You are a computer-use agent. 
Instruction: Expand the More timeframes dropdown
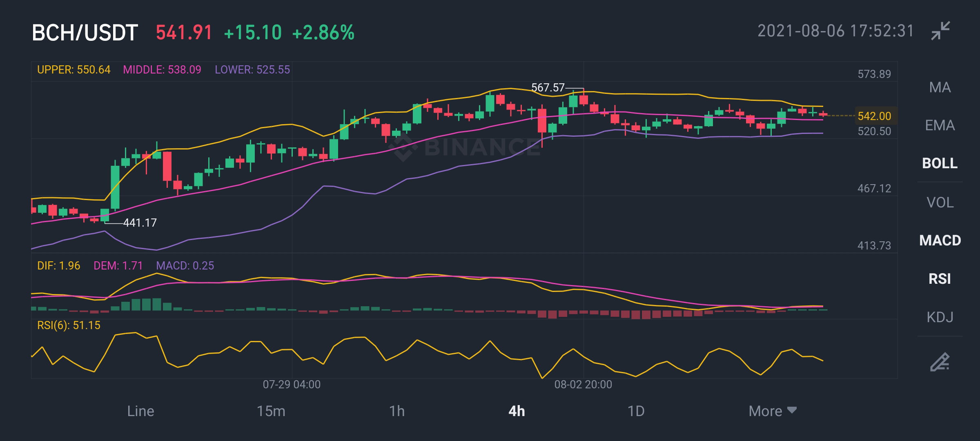tap(773, 411)
